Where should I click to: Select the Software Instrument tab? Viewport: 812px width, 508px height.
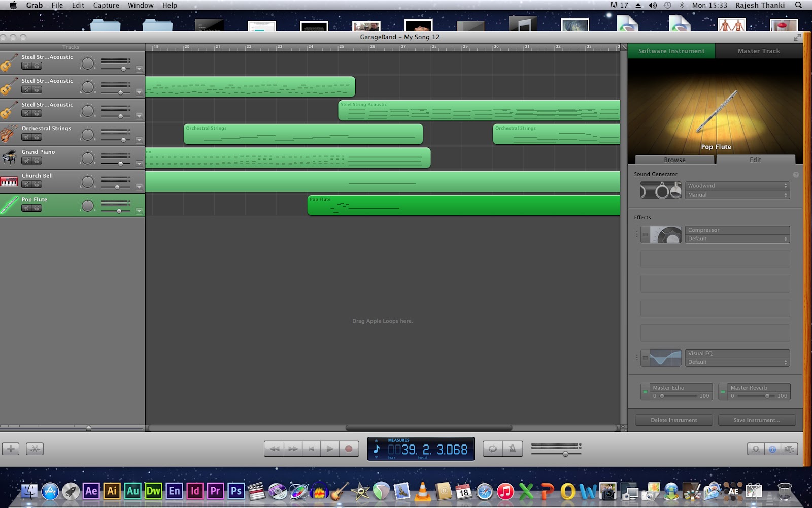click(671, 51)
